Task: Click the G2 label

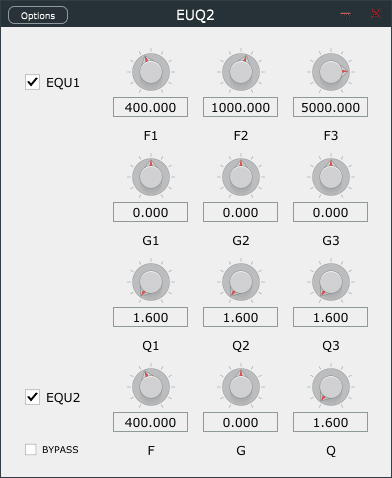Action: tap(241, 241)
